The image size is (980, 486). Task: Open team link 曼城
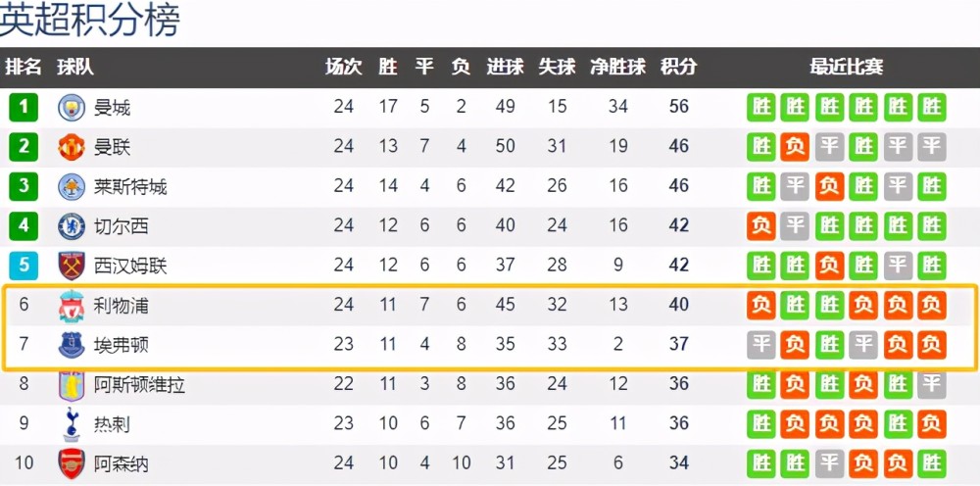pyautogui.click(x=112, y=107)
